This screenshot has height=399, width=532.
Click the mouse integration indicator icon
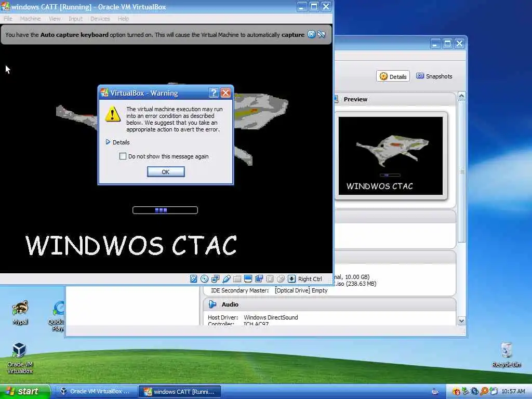281,279
